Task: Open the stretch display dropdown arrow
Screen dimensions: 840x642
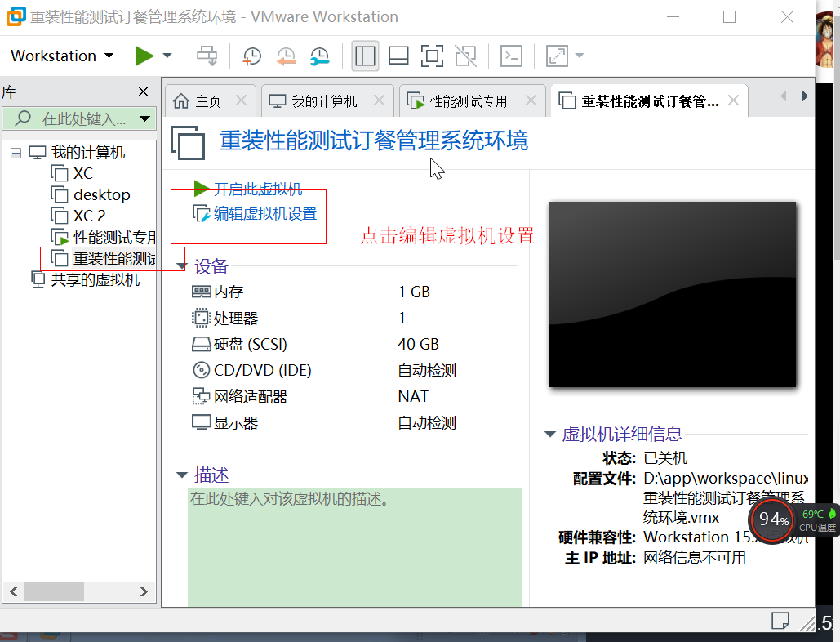Action: point(579,56)
